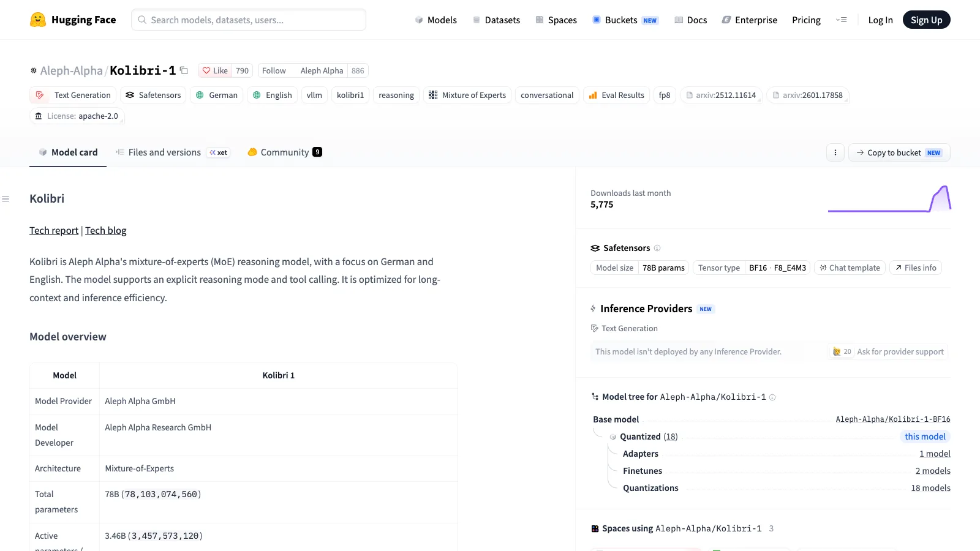980x551 pixels.
Task: Copy model name with the clipboard icon
Action: [x=184, y=70]
